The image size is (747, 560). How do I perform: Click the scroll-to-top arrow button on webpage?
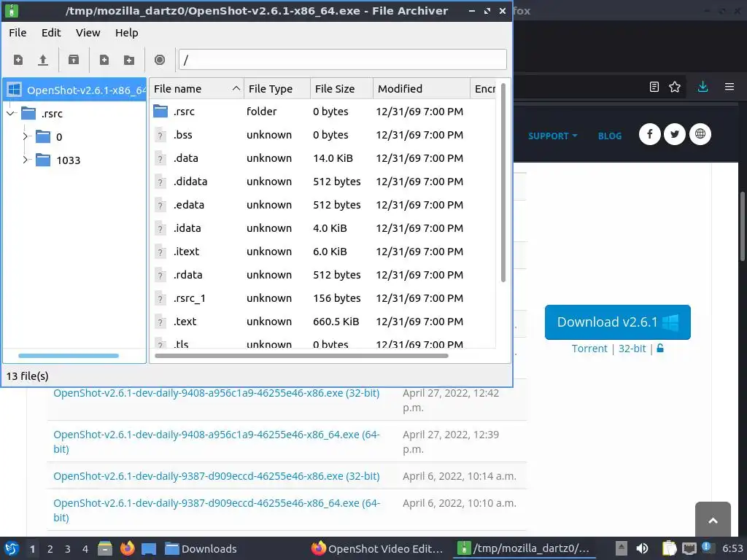point(713,519)
